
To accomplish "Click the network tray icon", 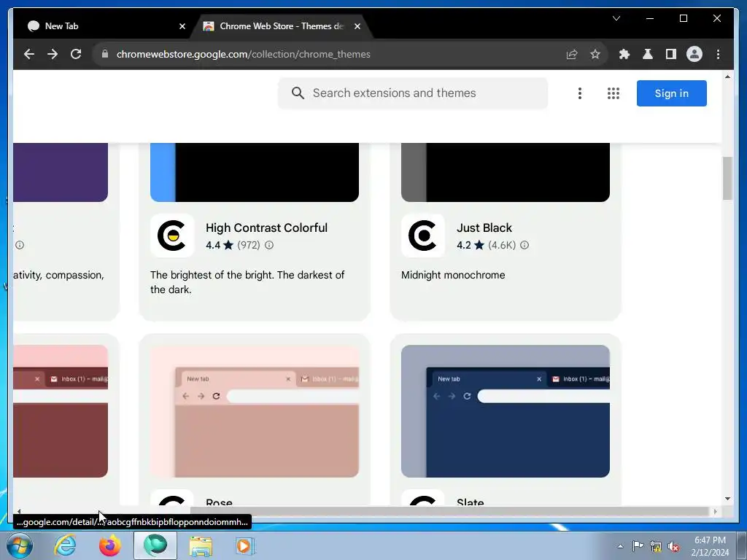I will pyautogui.click(x=656, y=547).
